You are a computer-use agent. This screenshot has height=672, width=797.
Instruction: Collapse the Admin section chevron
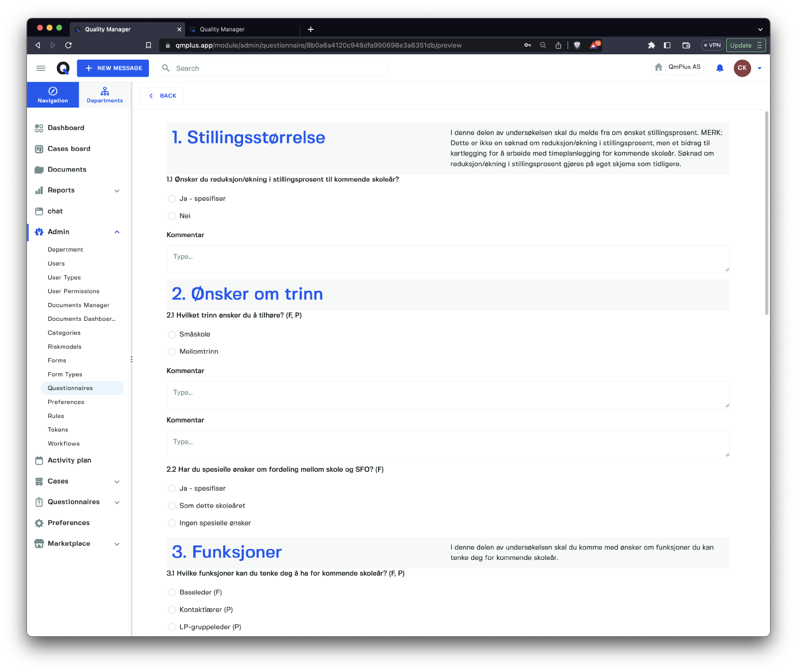coord(117,232)
